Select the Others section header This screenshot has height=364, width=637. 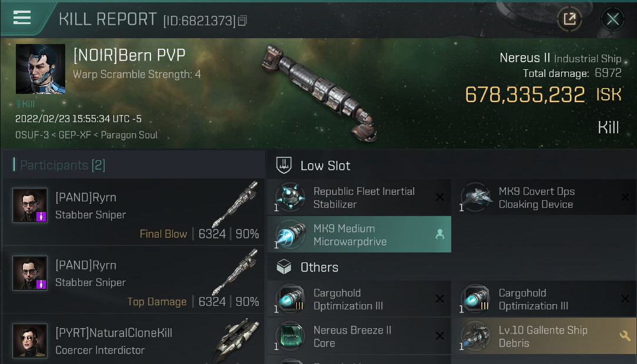[x=319, y=267]
